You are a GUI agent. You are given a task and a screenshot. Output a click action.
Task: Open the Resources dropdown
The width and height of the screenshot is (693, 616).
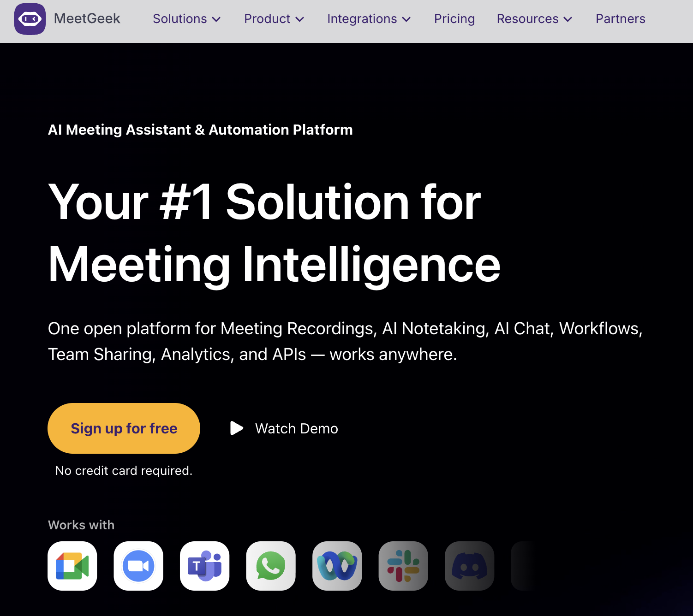coord(534,19)
